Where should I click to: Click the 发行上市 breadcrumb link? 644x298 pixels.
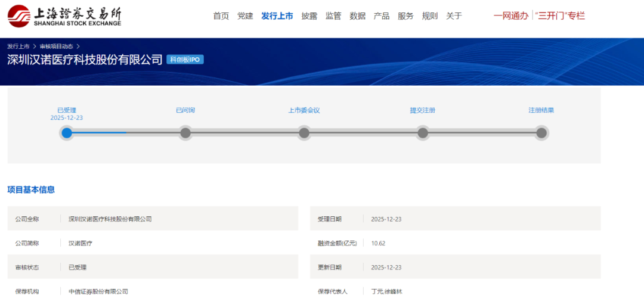18,46
